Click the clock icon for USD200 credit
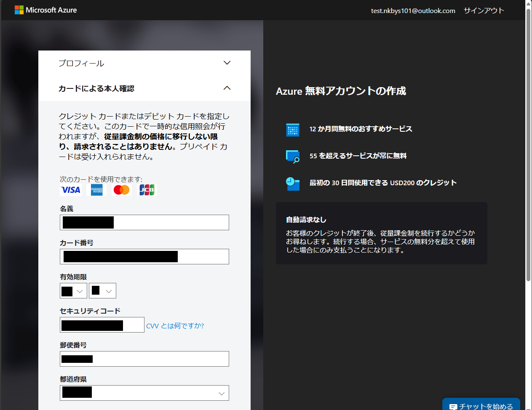The image size is (532, 410). tap(293, 184)
